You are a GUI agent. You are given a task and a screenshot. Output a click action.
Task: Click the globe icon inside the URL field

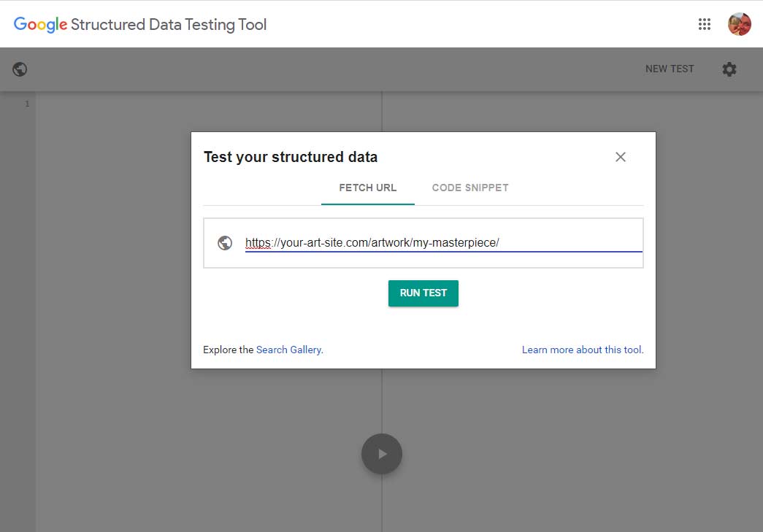pyautogui.click(x=225, y=242)
